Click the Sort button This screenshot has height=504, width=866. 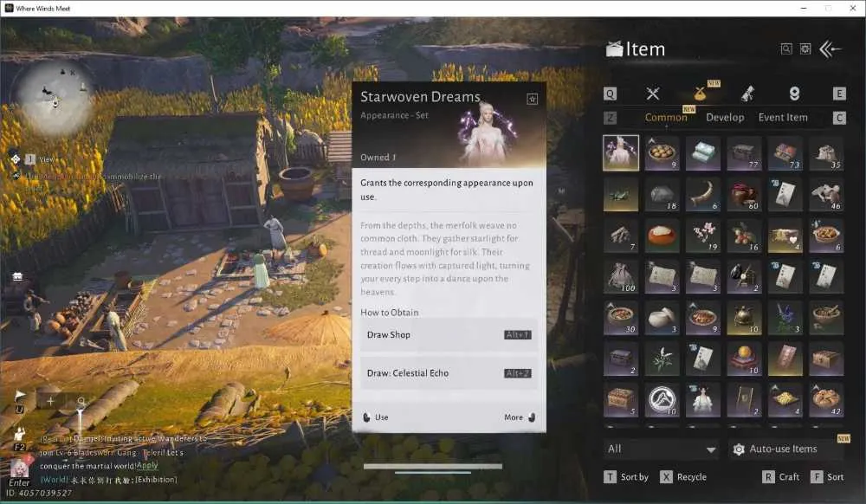827,477
